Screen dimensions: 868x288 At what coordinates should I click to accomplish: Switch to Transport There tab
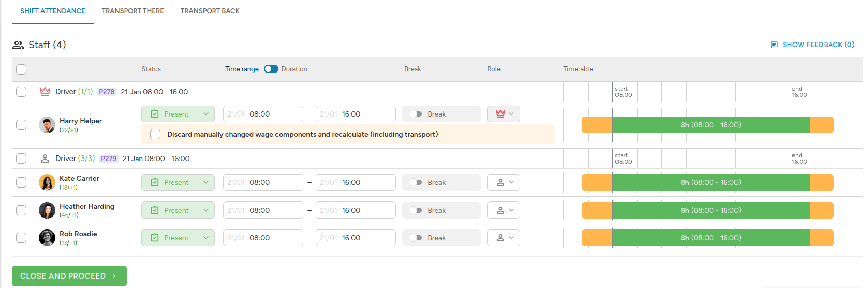pyautogui.click(x=133, y=11)
